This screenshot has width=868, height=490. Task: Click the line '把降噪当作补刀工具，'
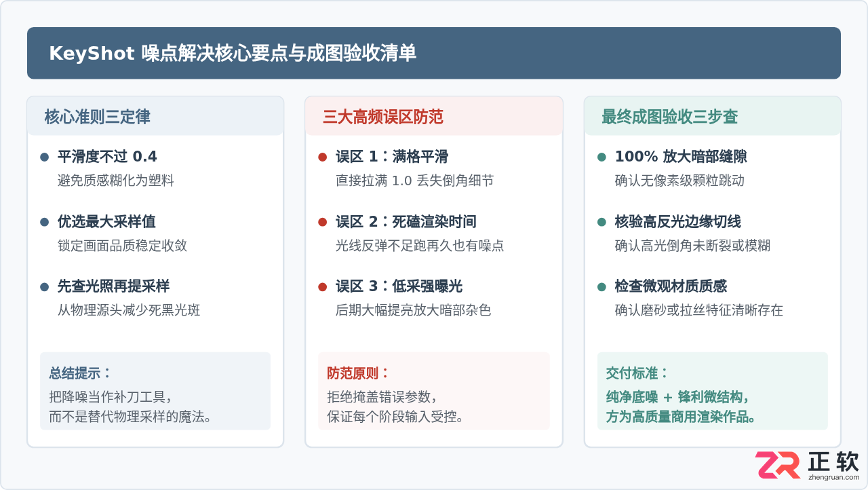click(x=109, y=396)
